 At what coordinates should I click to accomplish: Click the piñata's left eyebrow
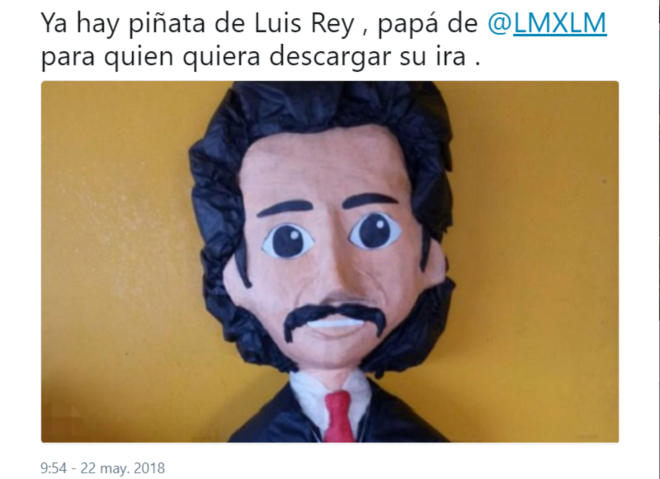285,208
